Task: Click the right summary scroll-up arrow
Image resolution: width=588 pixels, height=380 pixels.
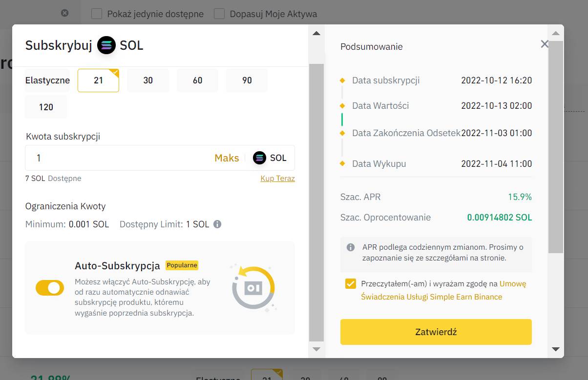Action: [555, 33]
